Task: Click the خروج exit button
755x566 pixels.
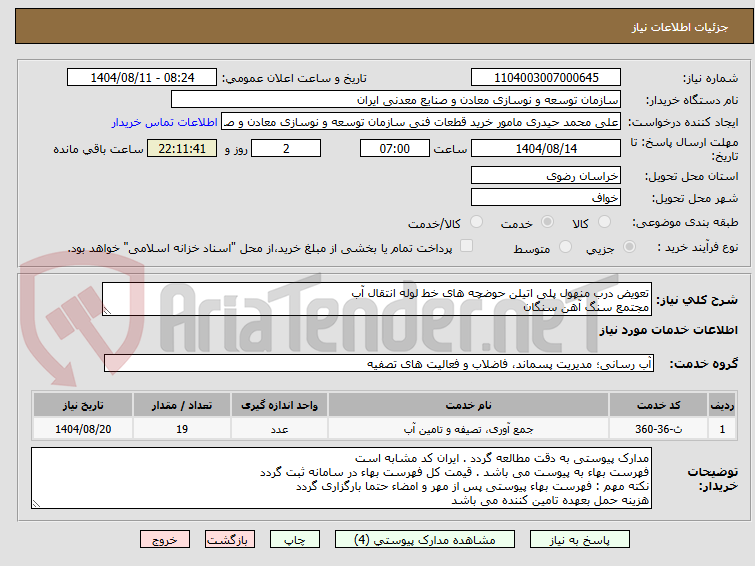Action: (165, 540)
